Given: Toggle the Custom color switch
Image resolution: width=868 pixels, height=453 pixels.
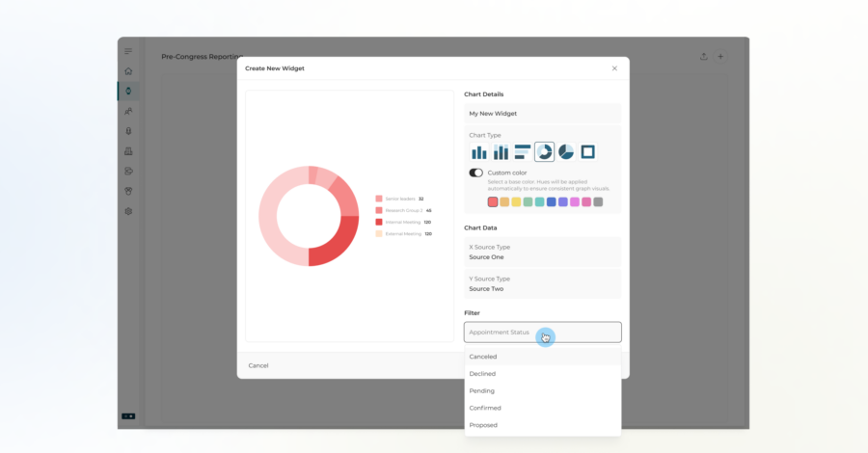Looking at the screenshot, I should click(476, 173).
